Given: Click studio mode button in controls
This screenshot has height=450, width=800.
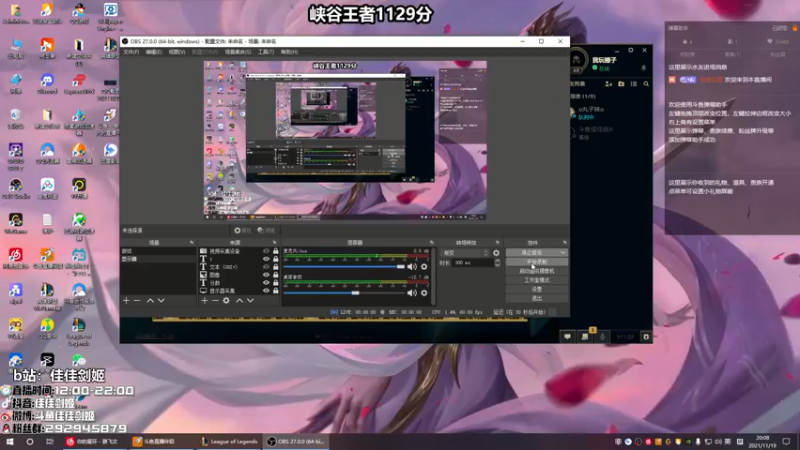Looking at the screenshot, I should [537, 280].
